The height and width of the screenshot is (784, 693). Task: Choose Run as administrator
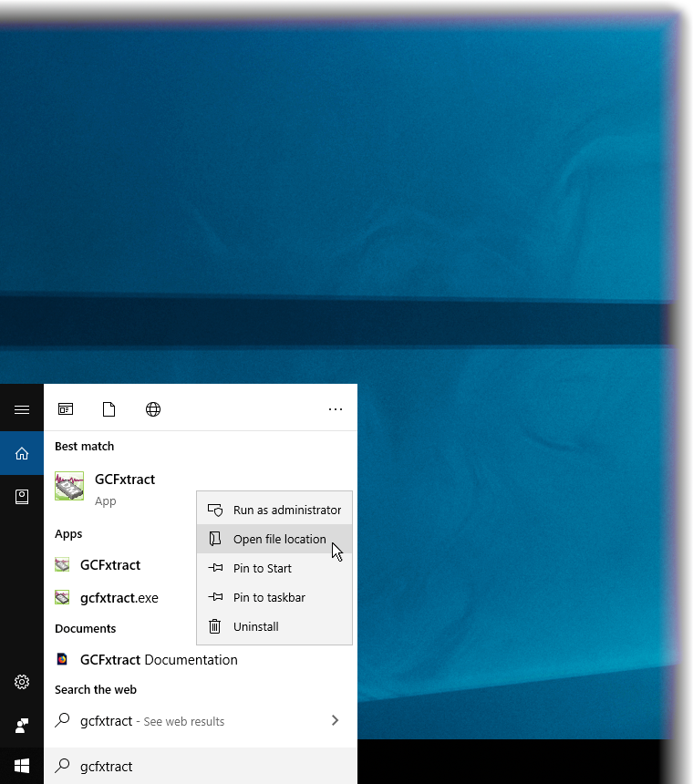coord(274,510)
